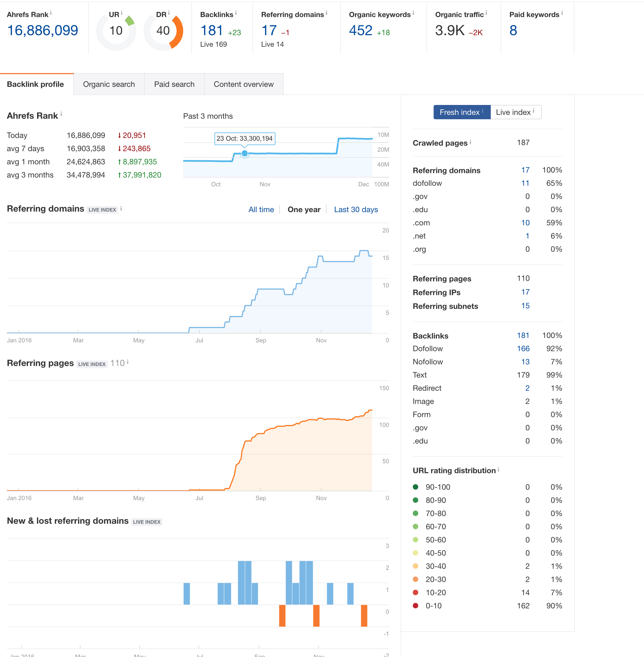The image size is (644, 657).
Task: Show All time referring domains chart
Action: [261, 210]
